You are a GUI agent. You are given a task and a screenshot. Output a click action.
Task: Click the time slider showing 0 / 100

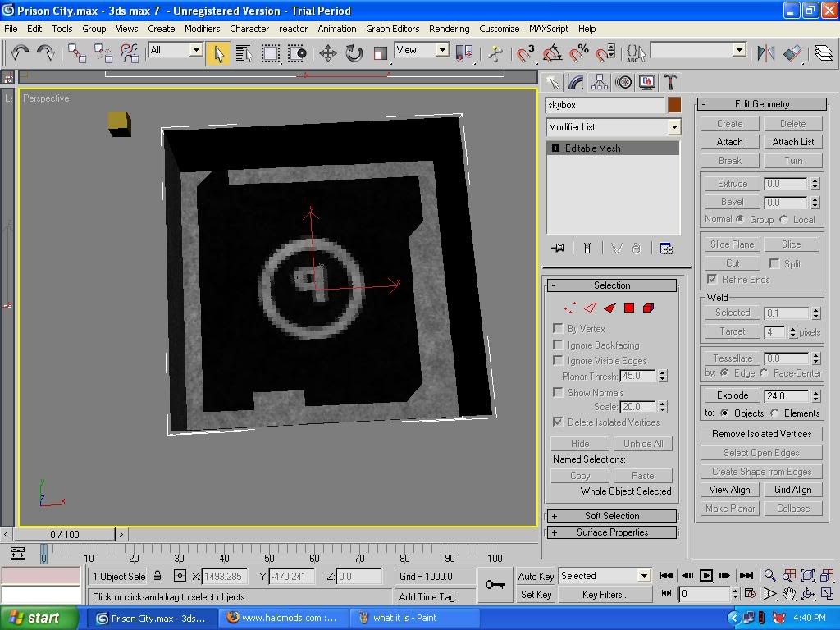[64, 534]
